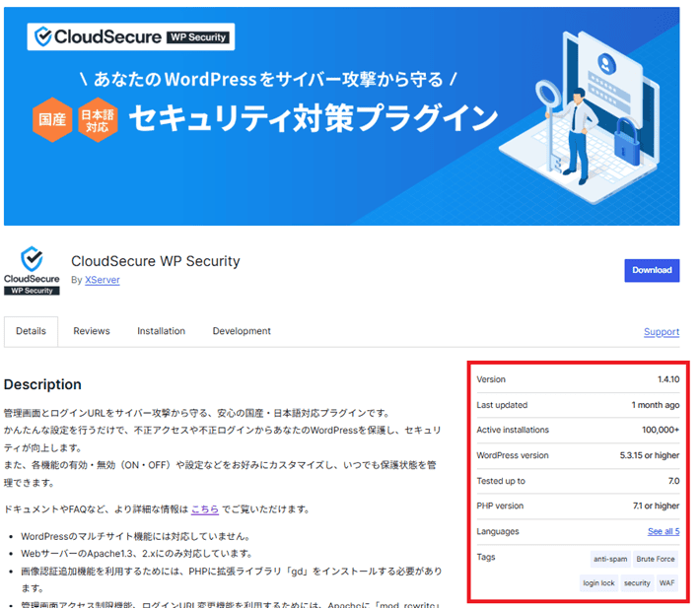The height and width of the screenshot is (608, 700).
Task: Click the Tested up to value 7.0
Action: (673, 481)
